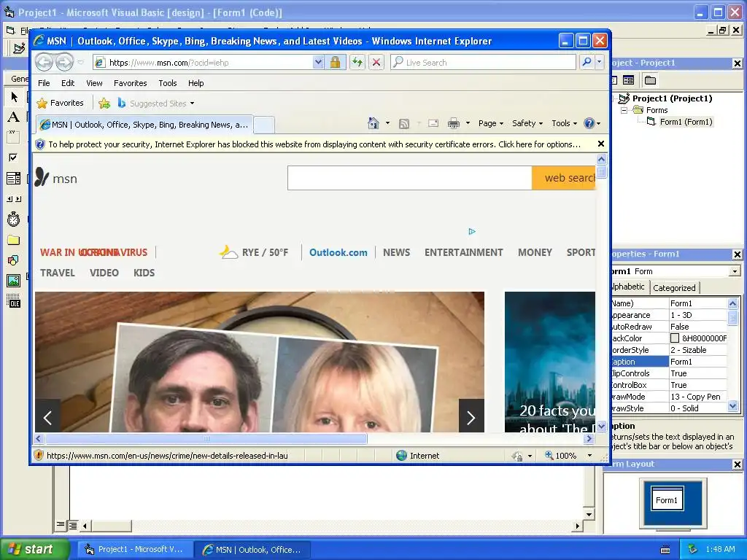This screenshot has height=560, width=747.
Task: Open the MONEY section link
Action: (535, 252)
